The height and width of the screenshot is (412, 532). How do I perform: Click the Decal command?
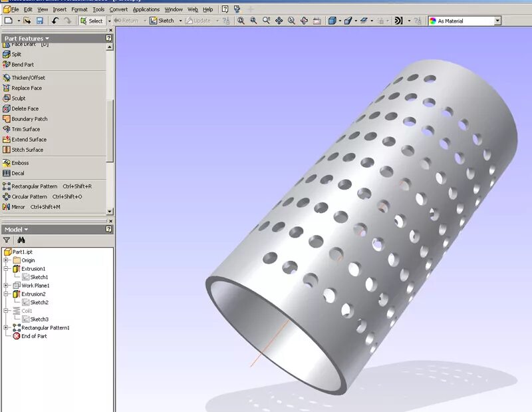(x=13, y=173)
